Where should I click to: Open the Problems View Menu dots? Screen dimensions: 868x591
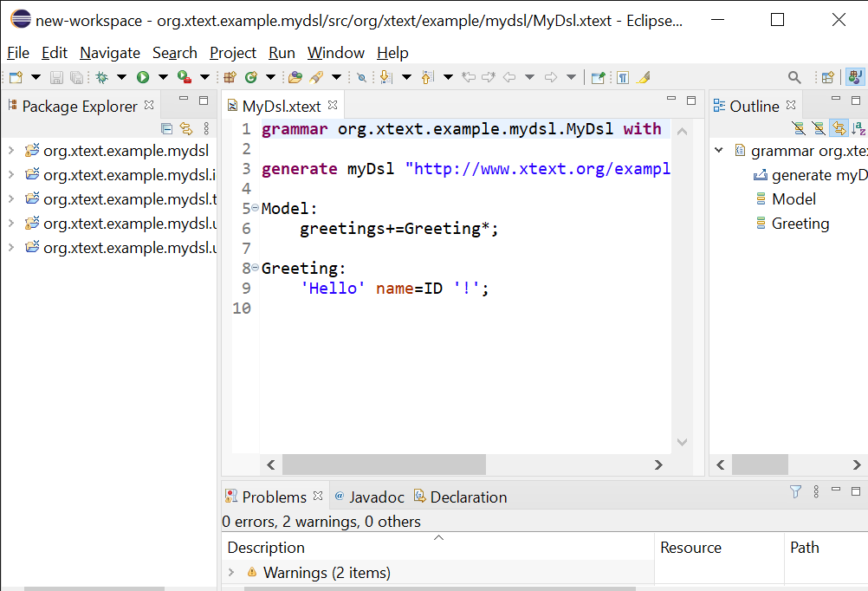tap(816, 492)
